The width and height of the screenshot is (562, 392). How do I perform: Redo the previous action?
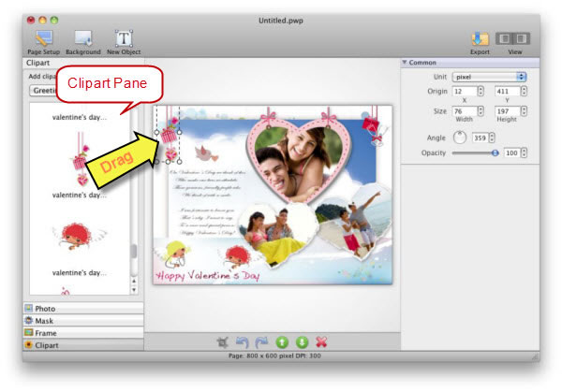[x=261, y=342]
